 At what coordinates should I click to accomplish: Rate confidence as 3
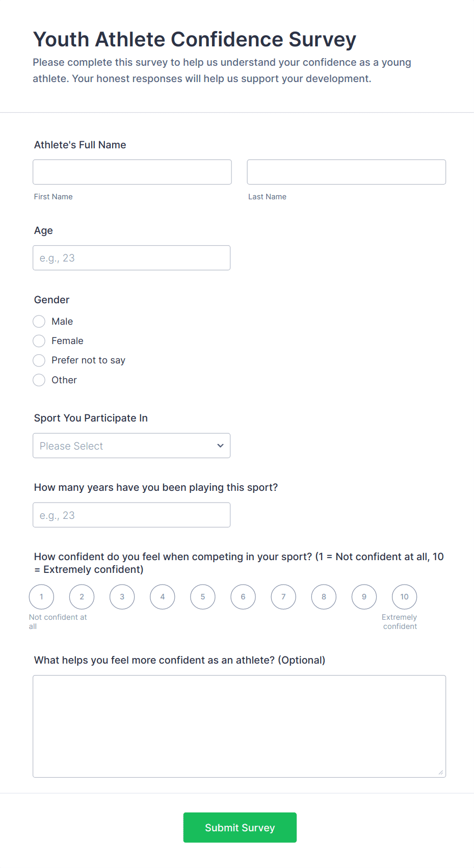tap(122, 597)
